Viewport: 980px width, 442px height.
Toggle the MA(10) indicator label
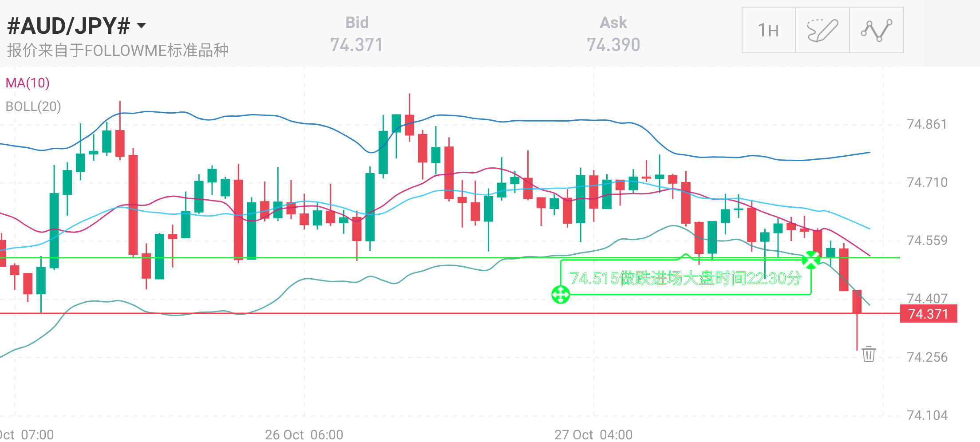pyautogui.click(x=28, y=83)
